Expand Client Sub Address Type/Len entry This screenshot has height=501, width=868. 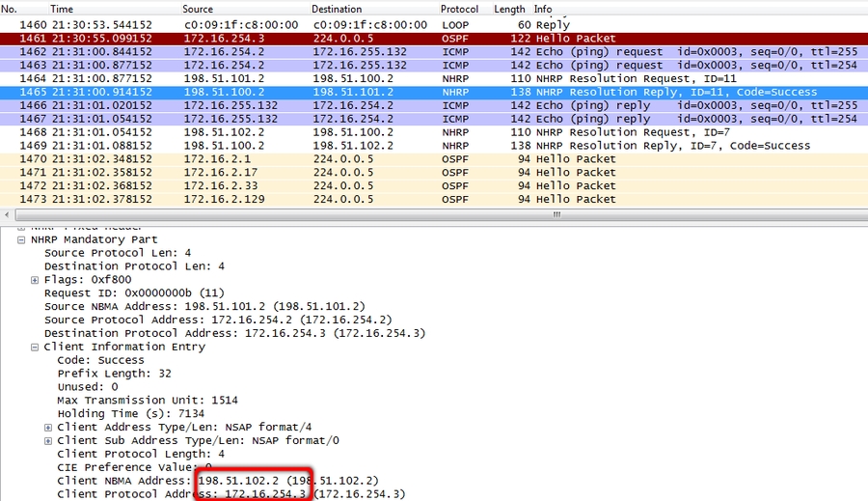[x=48, y=440]
